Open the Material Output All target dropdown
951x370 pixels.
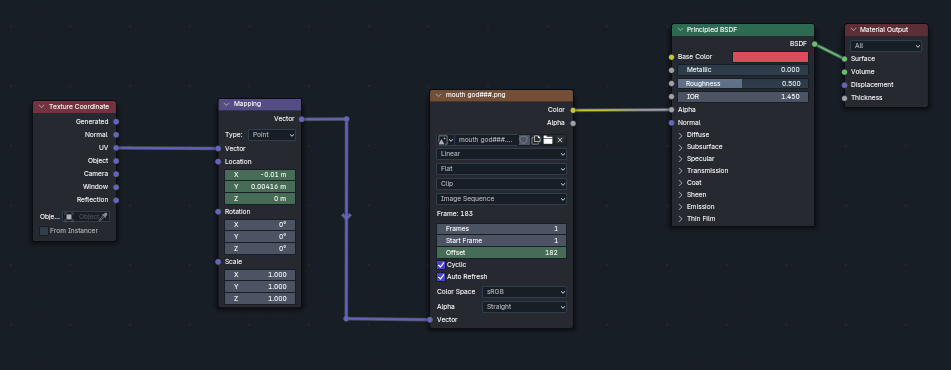coord(886,45)
